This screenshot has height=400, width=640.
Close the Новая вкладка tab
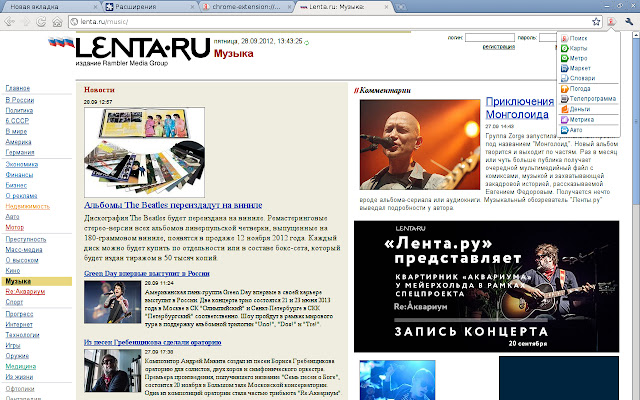click(x=96, y=7)
